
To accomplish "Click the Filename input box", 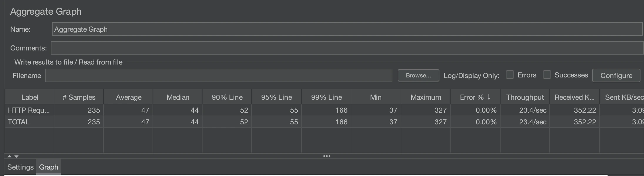I will coord(218,75).
